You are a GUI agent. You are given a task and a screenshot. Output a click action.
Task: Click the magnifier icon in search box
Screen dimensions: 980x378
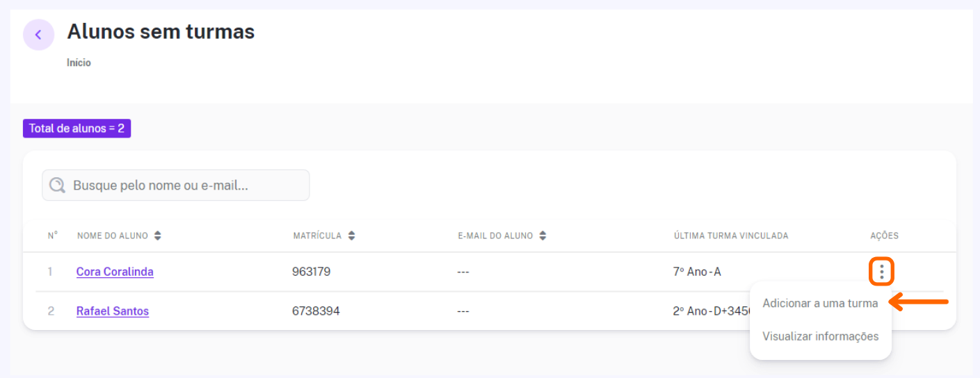click(x=58, y=185)
